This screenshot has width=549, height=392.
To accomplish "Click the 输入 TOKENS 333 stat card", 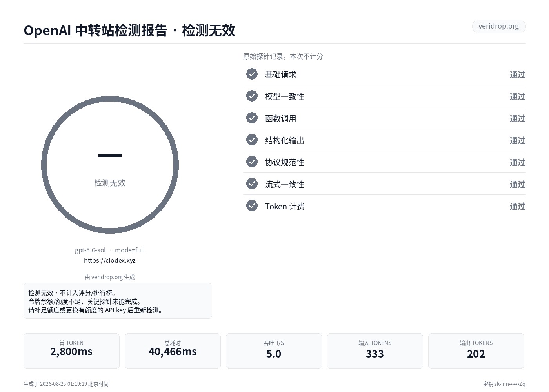I will tap(375, 351).
